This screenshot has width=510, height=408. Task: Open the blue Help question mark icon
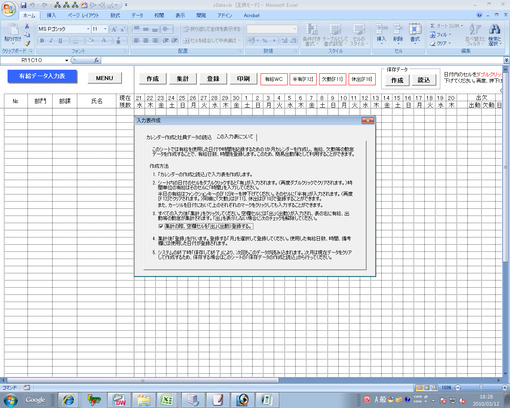(479, 15)
